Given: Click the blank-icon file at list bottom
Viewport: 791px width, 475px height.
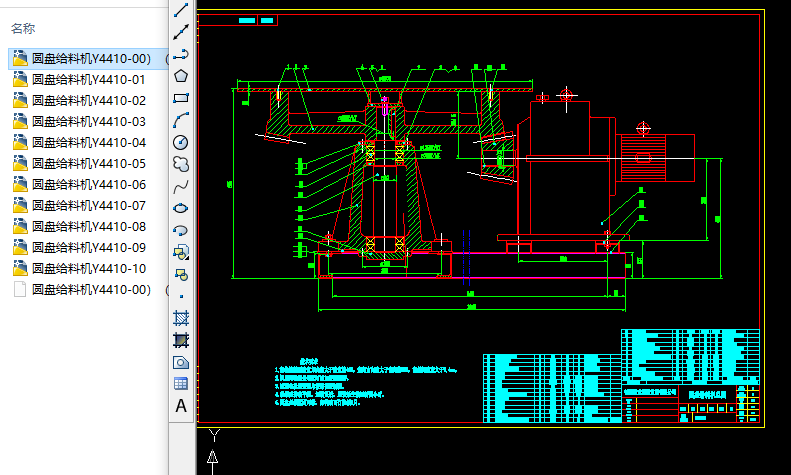Looking at the screenshot, I should (x=90, y=290).
